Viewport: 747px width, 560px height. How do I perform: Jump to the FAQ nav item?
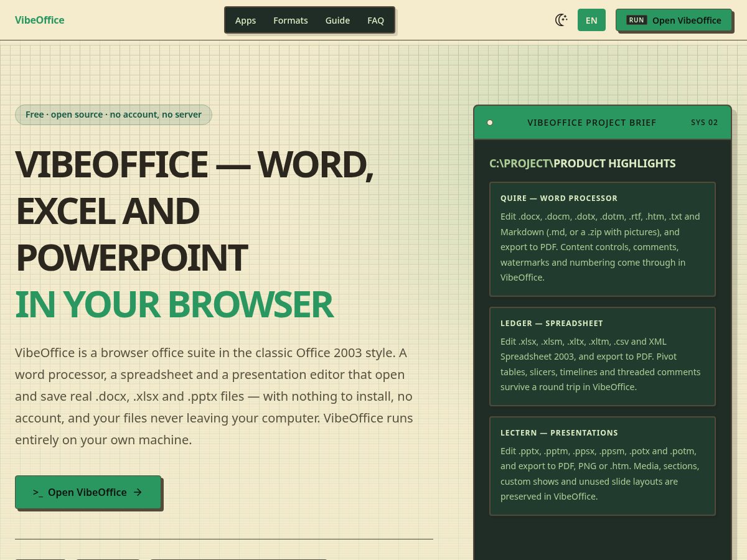pyautogui.click(x=375, y=20)
